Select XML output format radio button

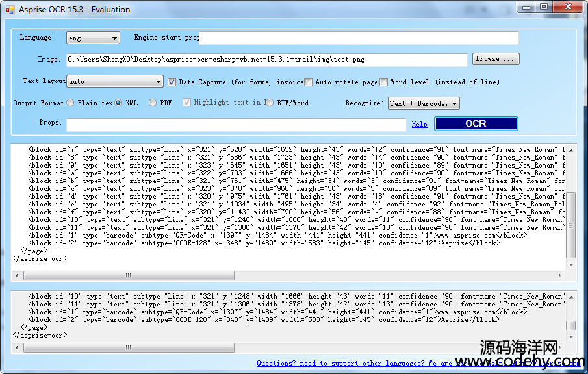119,103
